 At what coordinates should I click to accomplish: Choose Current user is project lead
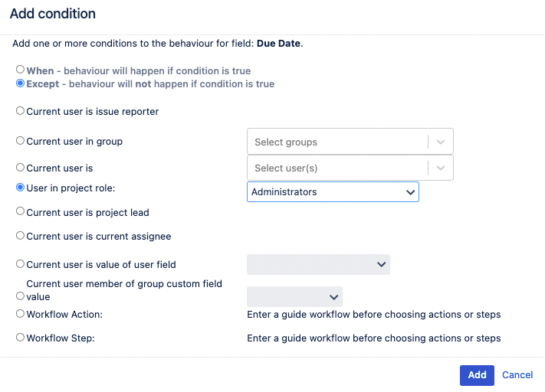20,211
